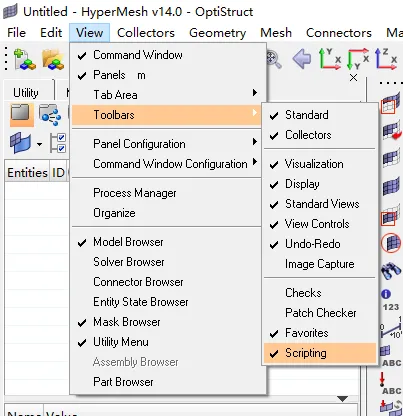Uncheck the Scripting toolbar
The height and width of the screenshot is (416, 403).
click(320, 353)
